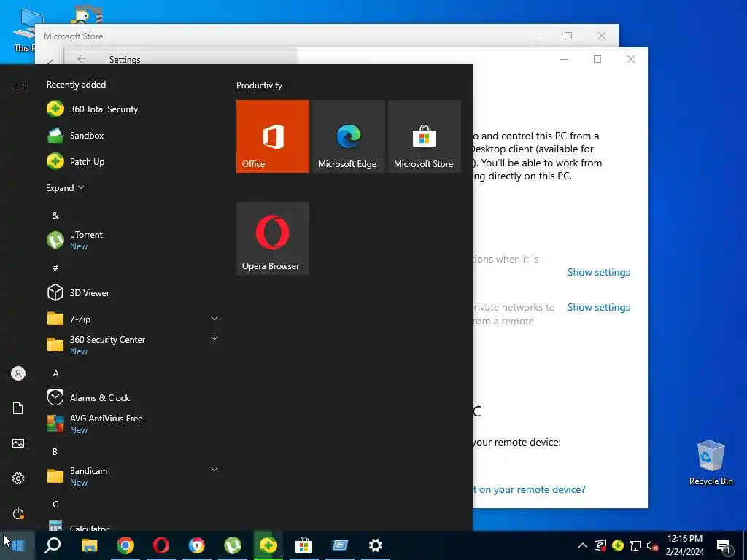
Task: Open the 7-Zip folder entry
Action: pos(134,319)
